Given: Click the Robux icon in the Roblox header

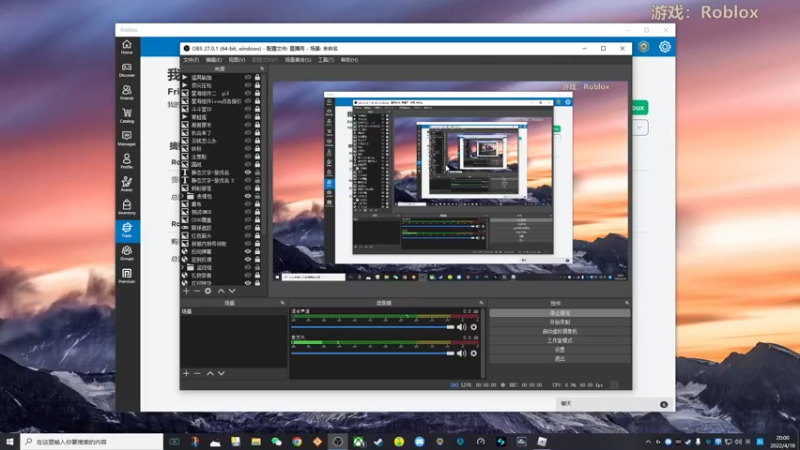Looking at the screenshot, I should click(643, 47).
